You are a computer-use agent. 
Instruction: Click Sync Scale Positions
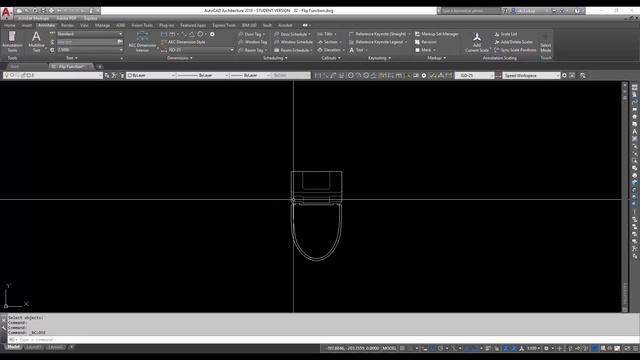[x=515, y=50]
